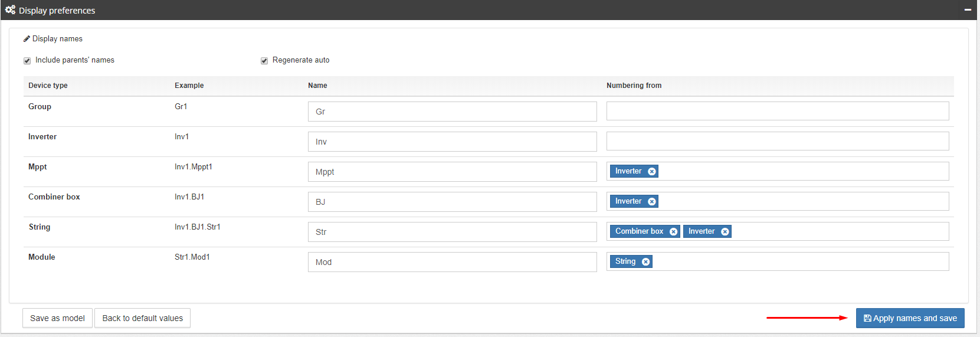Click the Group name field containing Gr

[453, 112]
